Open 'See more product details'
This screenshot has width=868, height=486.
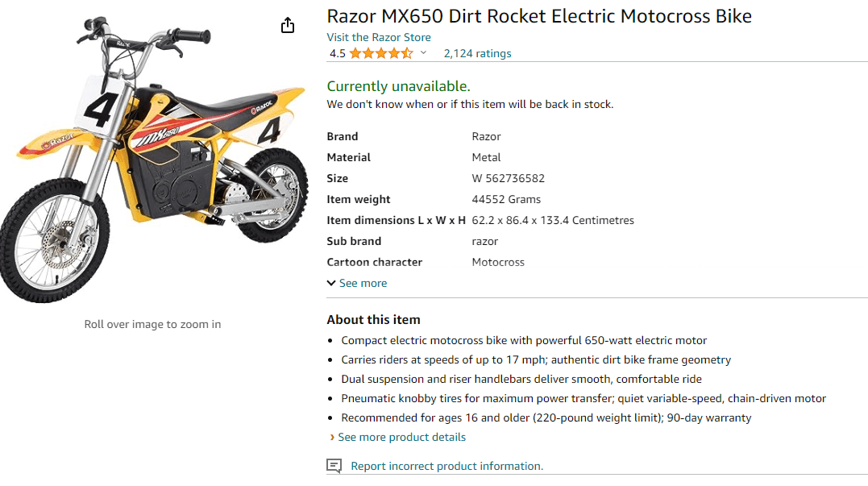tap(401, 437)
